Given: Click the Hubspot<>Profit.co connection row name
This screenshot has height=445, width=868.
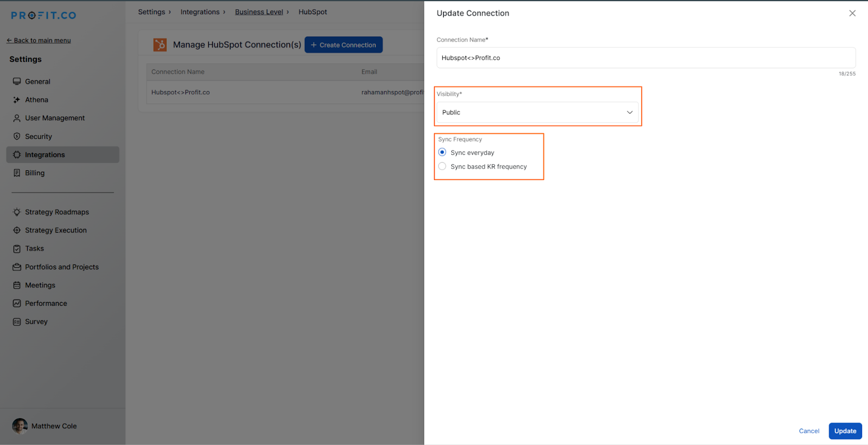Looking at the screenshot, I should click(181, 92).
